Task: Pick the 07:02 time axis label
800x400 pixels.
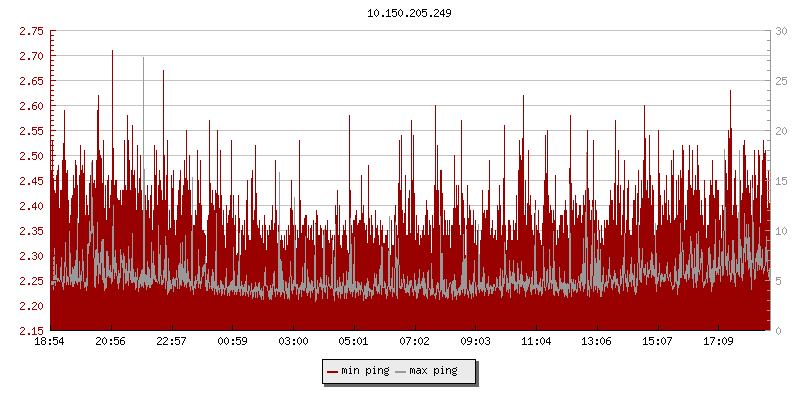Action: 415,341
